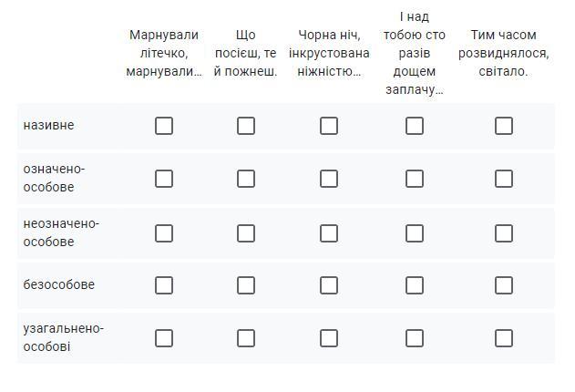Viewport: 575px width, 392px height.
Task: Check 'називне' for 'Марнували літечко'
Action: click(x=164, y=126)
